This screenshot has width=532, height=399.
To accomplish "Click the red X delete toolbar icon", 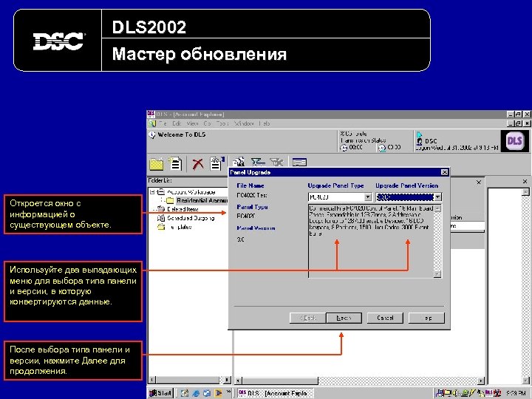I will pyautogui.click(x=197, y=164).
